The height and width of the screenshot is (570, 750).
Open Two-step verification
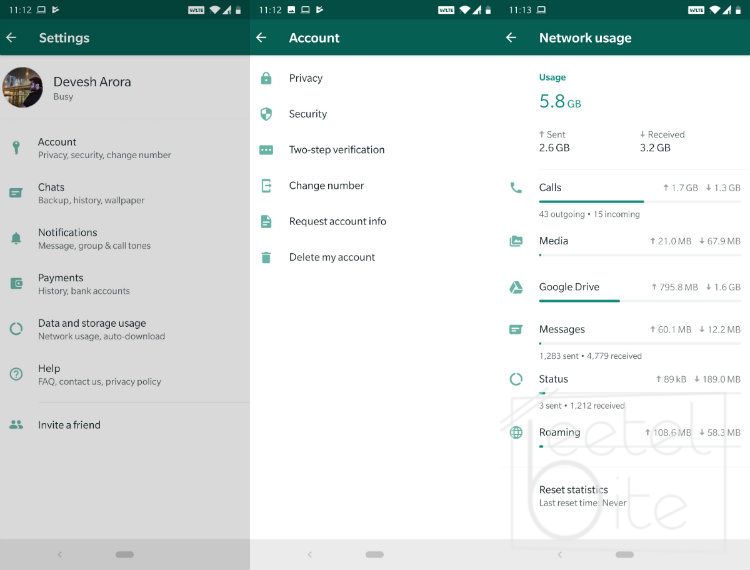pos(336,150)
